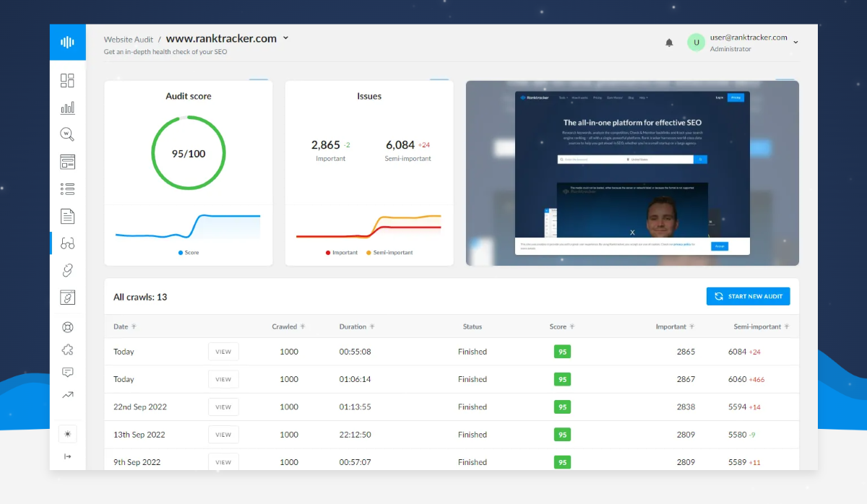This screenshot has height=504, width=867.
Task: Open the document page icon in sidebar
Action: [67, 216]
